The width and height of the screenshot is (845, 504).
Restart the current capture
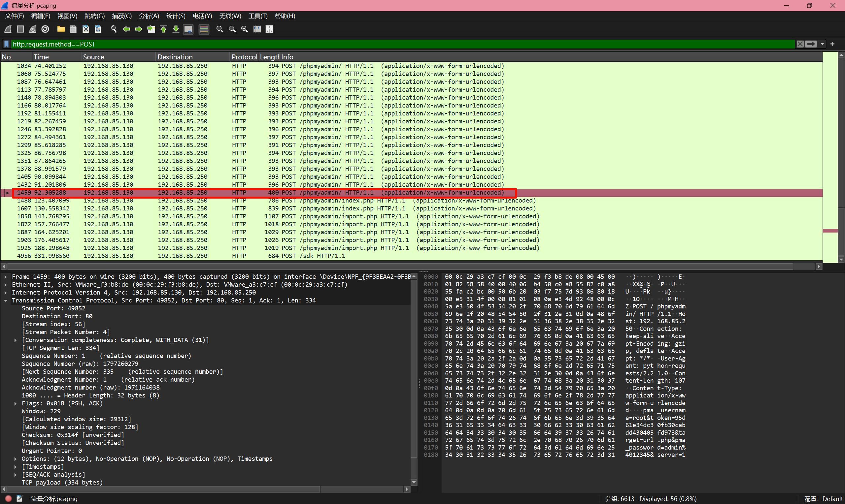33,29
